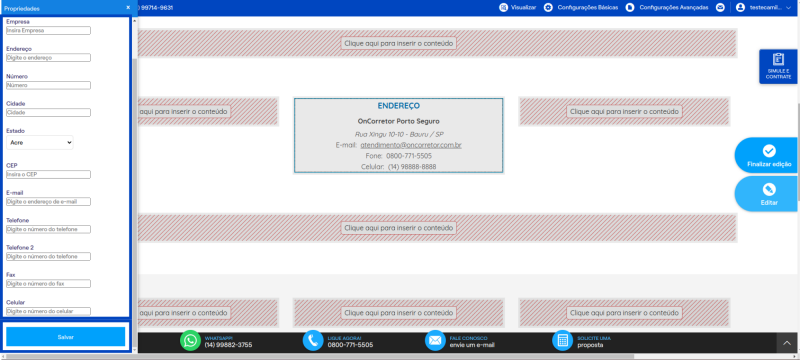Click the Celular input field
Screen dimensions: 800x360
point(48,311)
